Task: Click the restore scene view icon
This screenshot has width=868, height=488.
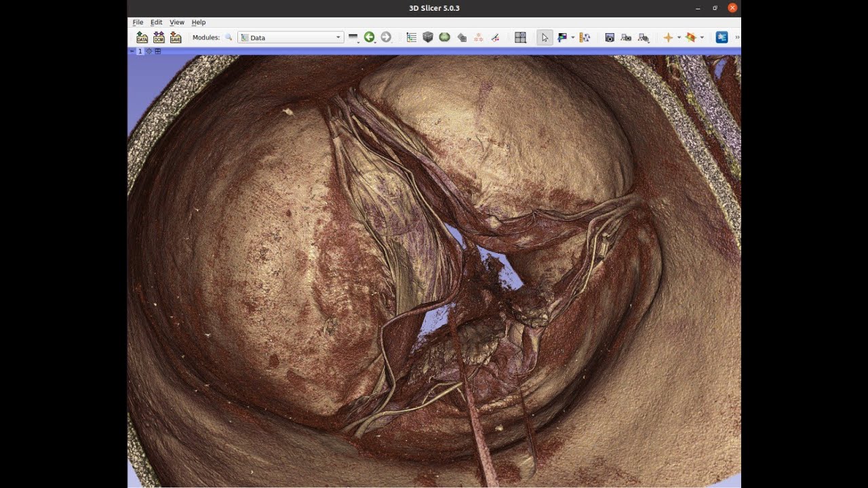Action: click(644, 37)
